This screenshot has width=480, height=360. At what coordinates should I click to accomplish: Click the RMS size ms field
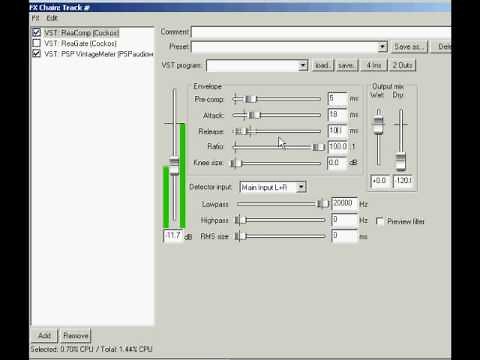345,236
